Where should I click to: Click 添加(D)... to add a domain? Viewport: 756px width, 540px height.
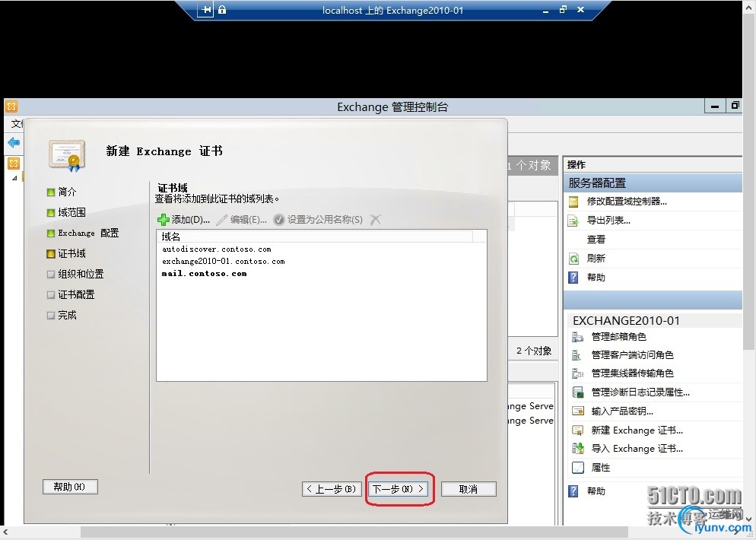tap(184, 220)
